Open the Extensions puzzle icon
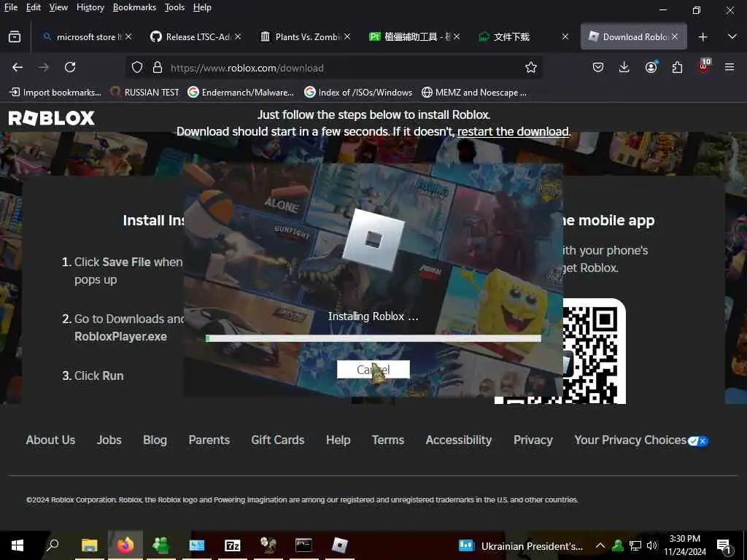 678,67
